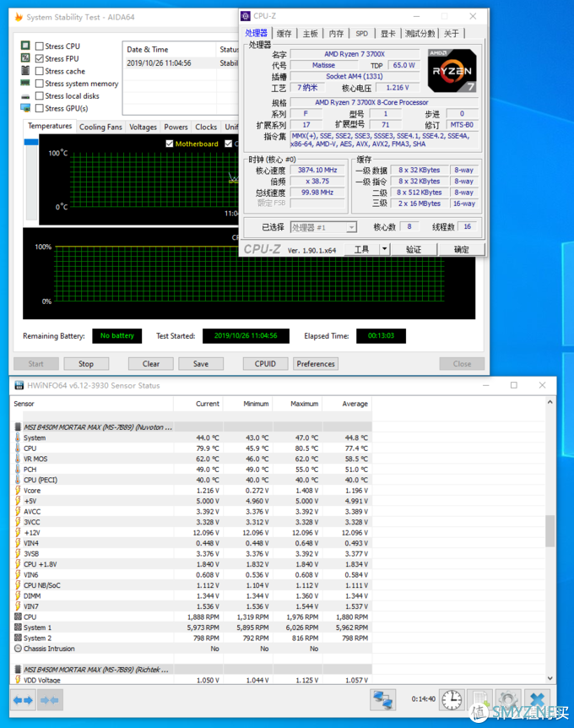Click the Clear button
This screenshot has width=574, height=728.
151,363
